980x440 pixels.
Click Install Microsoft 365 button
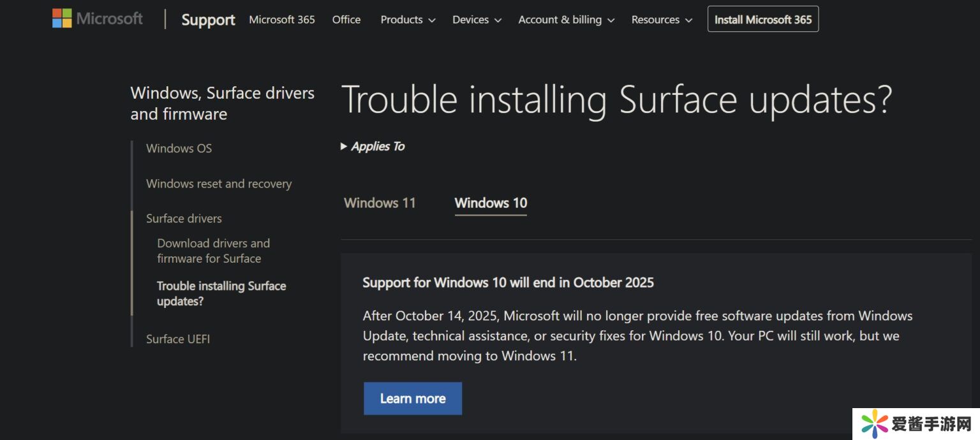click(x=762, y=20)
